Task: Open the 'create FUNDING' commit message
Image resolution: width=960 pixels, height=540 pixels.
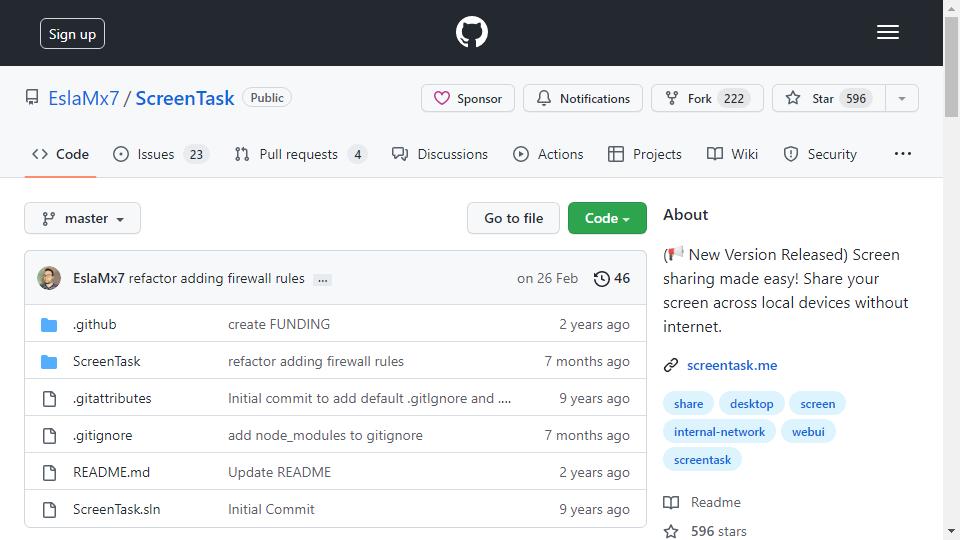Action: point(279,324)
